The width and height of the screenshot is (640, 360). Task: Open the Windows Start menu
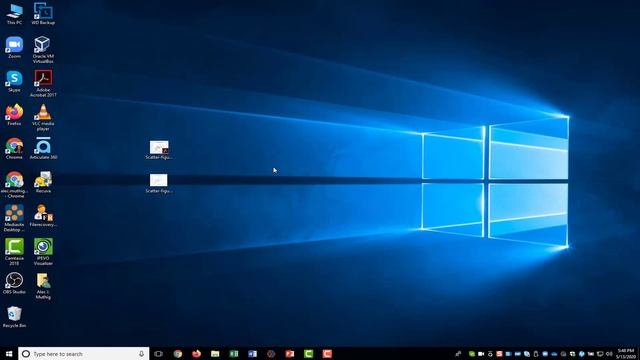click(9, 353)
